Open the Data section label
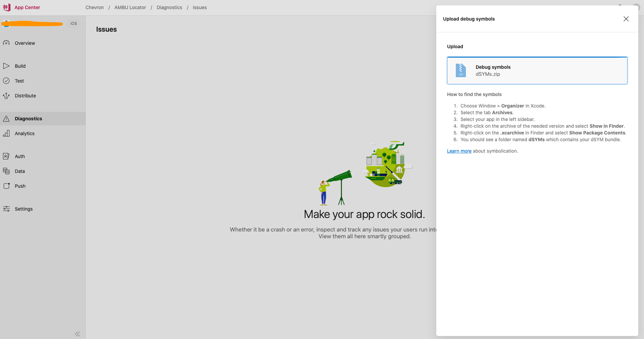Viewport: 644px width, 339px height. point(20,171)
